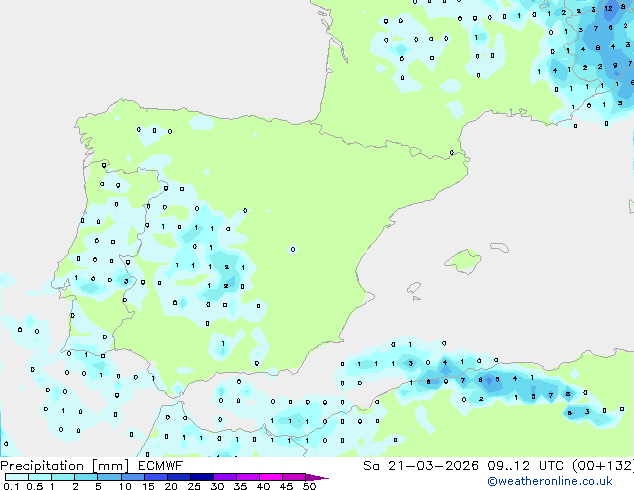Click the legend label "20"
The image size is (634, 490).
(x=171, y=486)
